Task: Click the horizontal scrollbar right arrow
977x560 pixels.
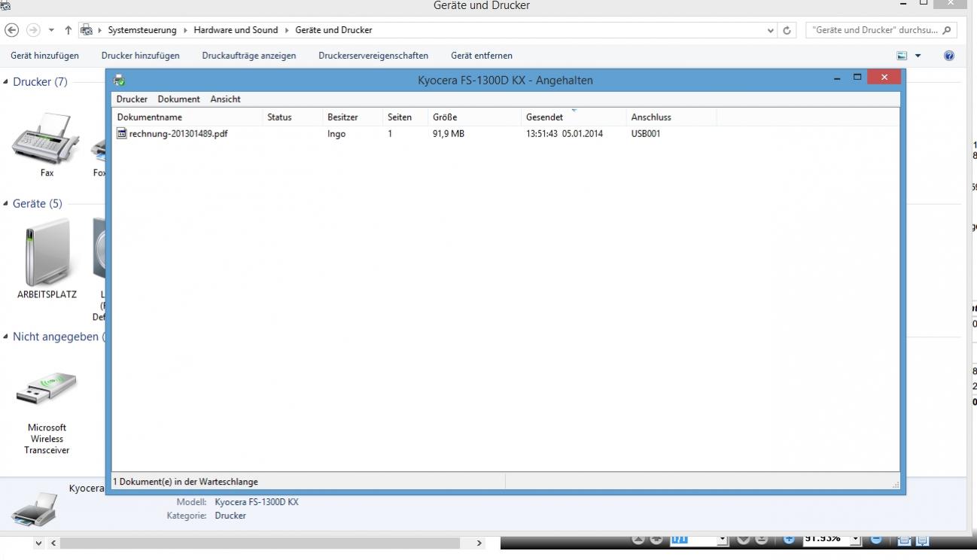Action: (479, 543)
